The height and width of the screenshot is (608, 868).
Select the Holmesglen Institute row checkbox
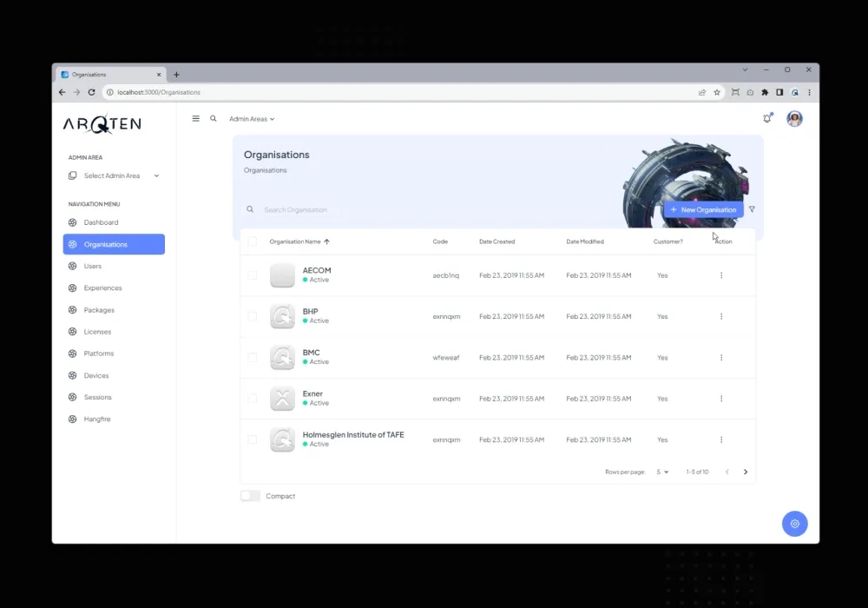coord(253,439)
